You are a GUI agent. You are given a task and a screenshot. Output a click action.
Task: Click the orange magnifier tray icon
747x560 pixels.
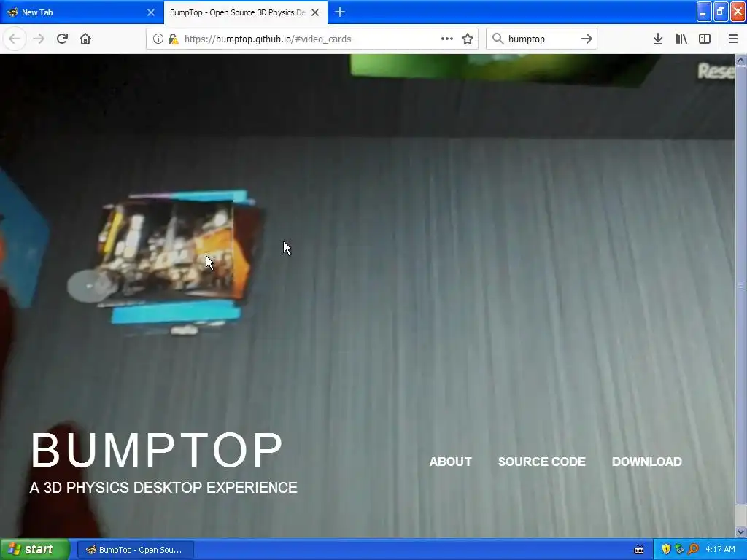[x=693, y=549]
